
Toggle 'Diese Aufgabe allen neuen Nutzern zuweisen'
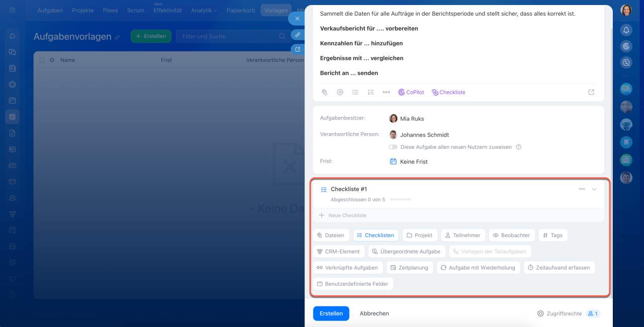click(393, 147)
